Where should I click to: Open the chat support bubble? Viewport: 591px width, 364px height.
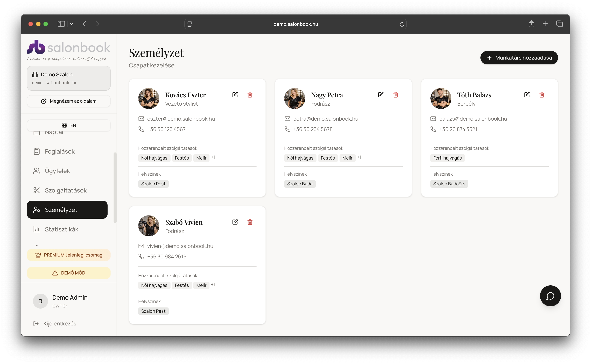(550, 296)
